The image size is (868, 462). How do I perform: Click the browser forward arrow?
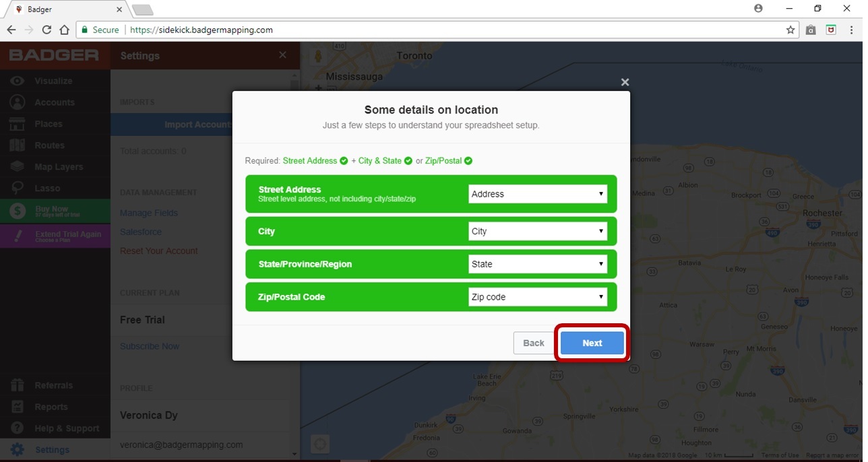(x=29, y=30)
